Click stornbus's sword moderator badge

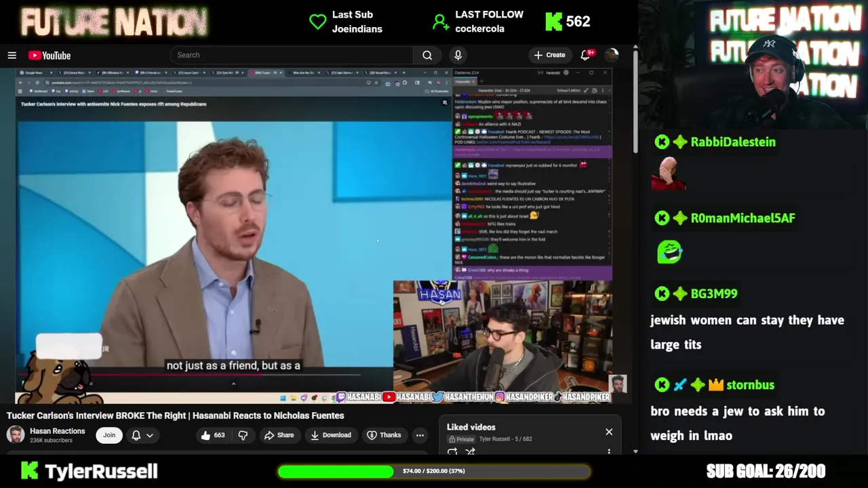coord(680,385)
